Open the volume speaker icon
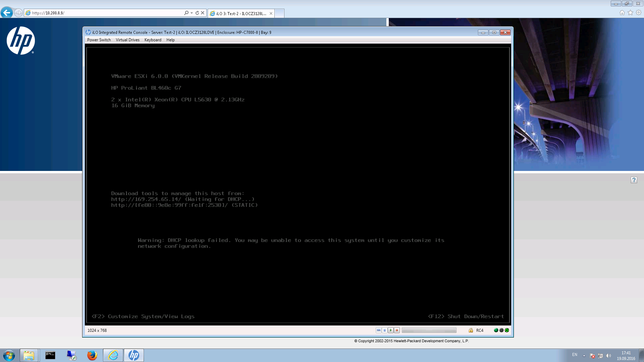 coord(608,356)
